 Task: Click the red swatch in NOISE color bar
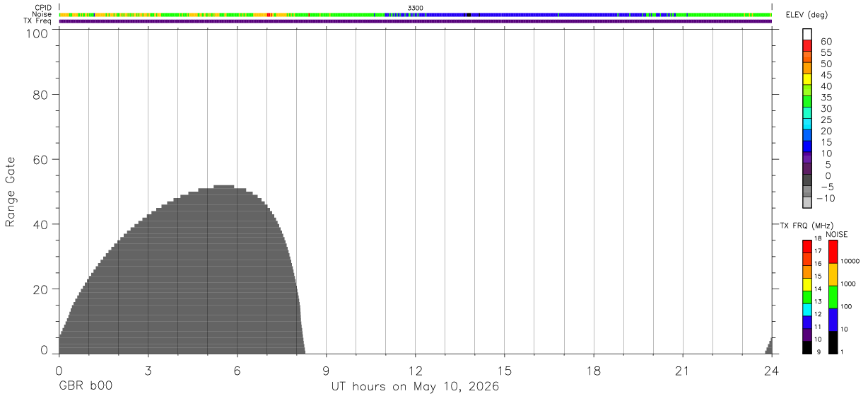(833, 252)
